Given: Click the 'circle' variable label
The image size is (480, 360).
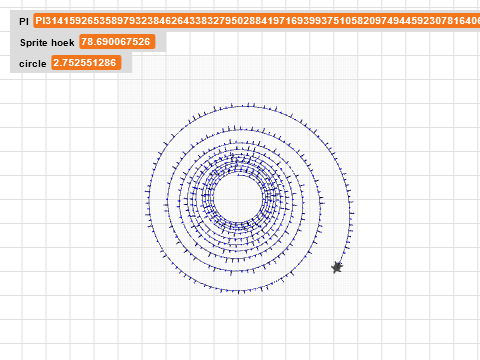Looking at the screenshot, I should pyautogui.click(x=33, y=63).
